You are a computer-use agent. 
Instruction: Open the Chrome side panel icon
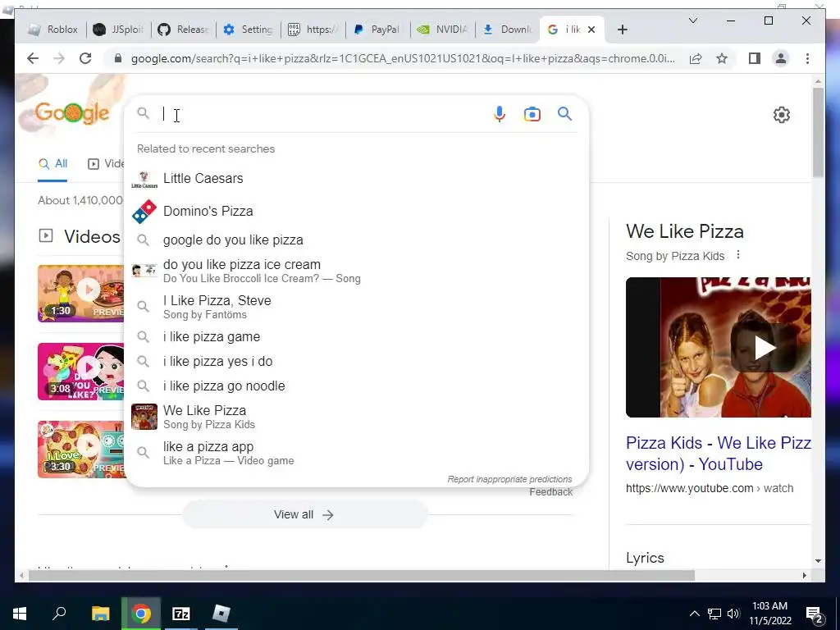pyautogui.click(x=755, y=58)
